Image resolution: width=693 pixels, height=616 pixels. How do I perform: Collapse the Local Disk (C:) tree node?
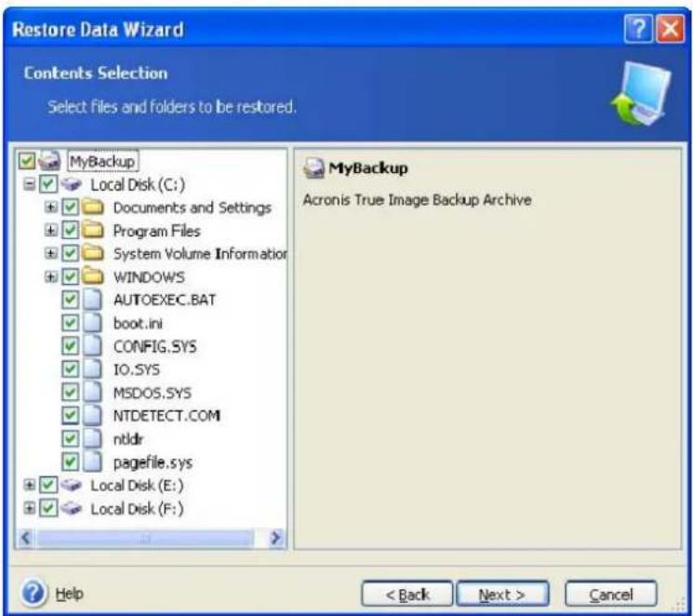(29, 184)
